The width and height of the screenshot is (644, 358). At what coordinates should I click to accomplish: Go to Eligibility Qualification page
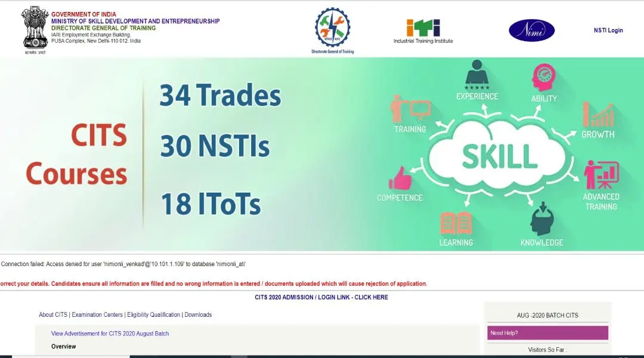tap(153, 315)
